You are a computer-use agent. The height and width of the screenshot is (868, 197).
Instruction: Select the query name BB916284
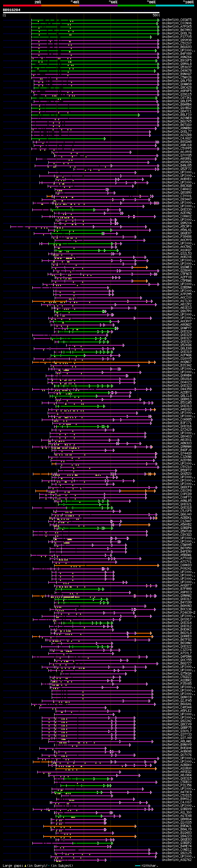click(x=11, y=10)
